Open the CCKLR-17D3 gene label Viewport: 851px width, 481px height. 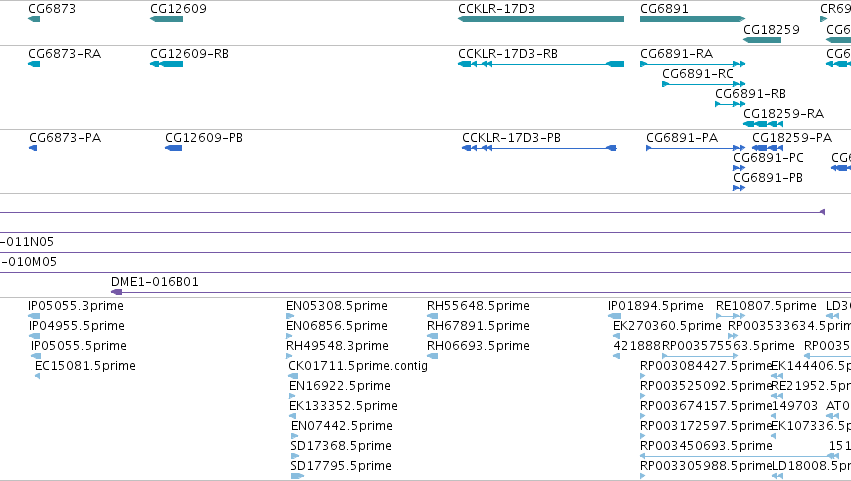(497, 9)
